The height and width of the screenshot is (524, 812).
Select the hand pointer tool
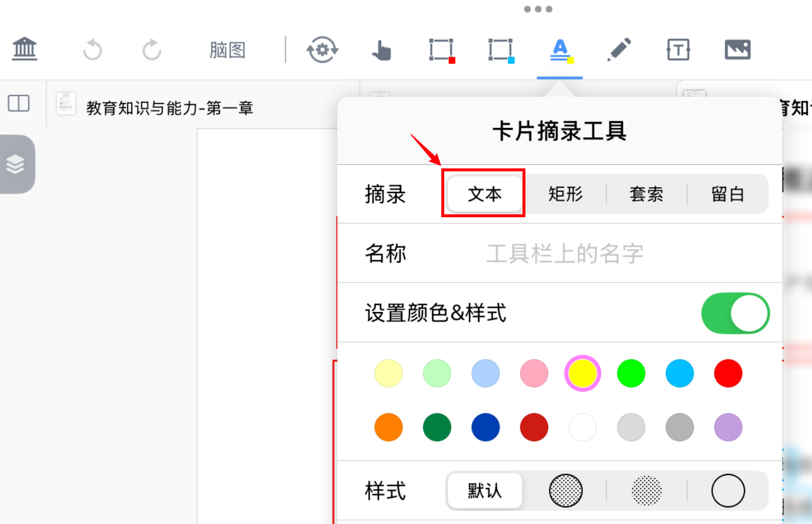(381, 50)
